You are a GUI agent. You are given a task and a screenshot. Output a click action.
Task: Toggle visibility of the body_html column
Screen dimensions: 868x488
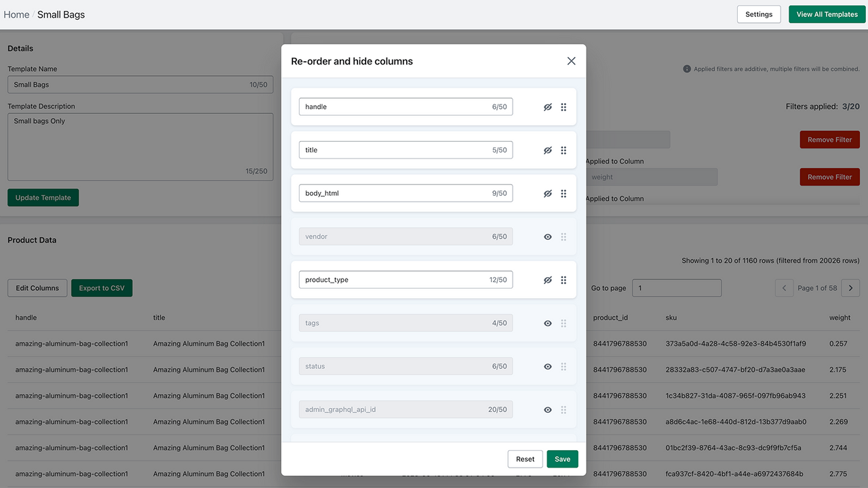coord(548,194)
